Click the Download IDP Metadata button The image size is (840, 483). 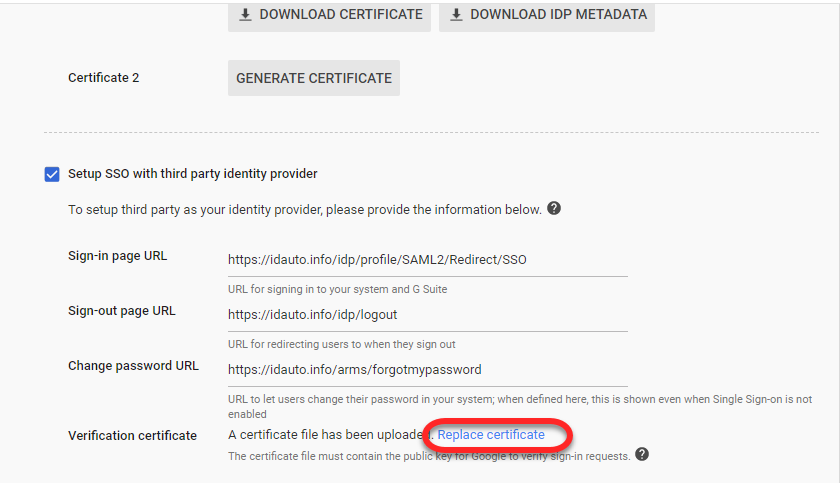click(x=547, y=17)
